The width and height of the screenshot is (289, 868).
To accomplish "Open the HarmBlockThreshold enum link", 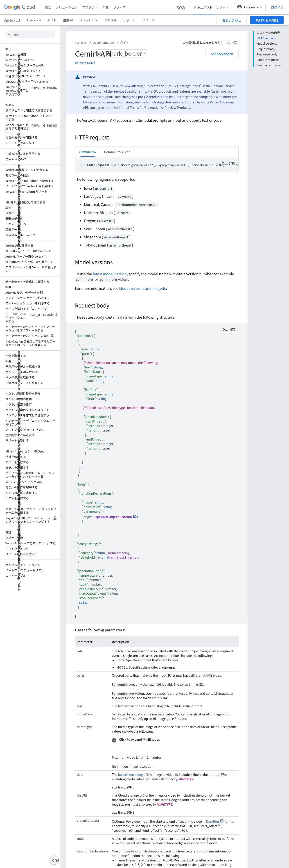I will point(124,557).
